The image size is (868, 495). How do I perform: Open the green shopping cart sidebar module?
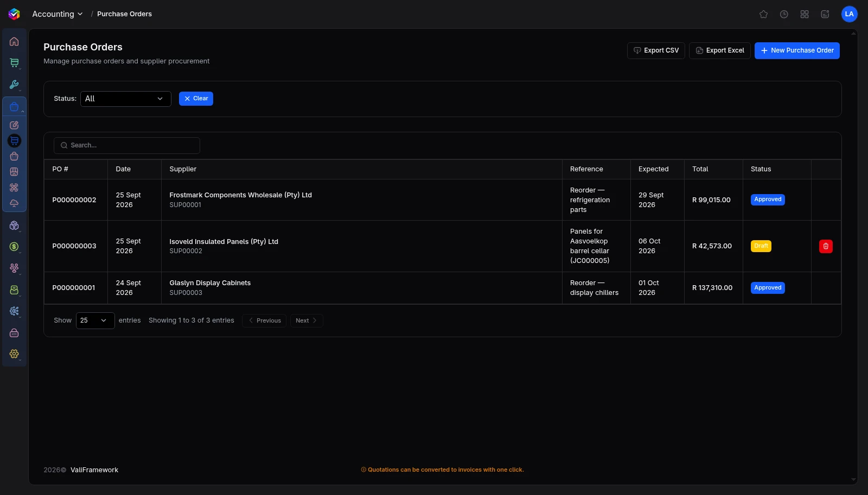coord(14,63)
